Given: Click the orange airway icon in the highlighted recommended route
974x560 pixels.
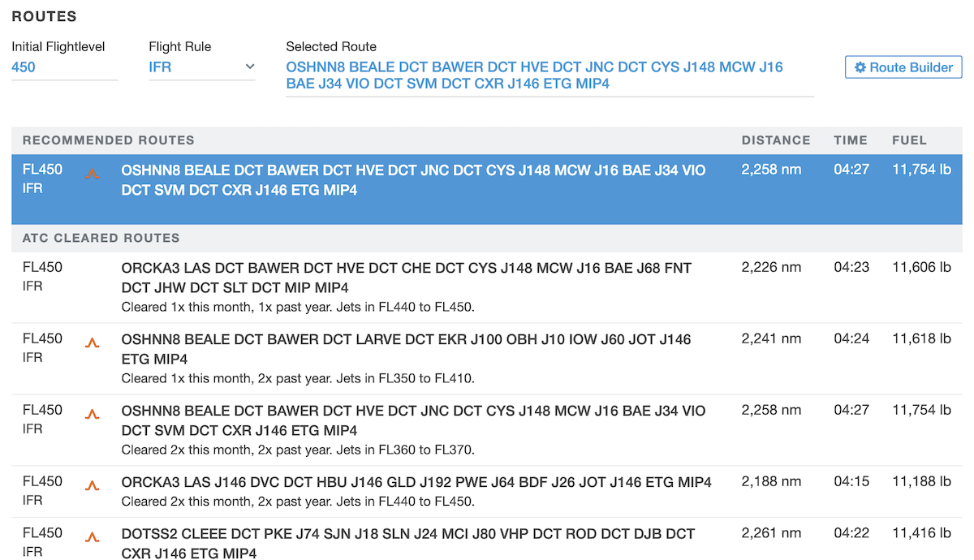Looking at the screenshot, I should [93, 174].
